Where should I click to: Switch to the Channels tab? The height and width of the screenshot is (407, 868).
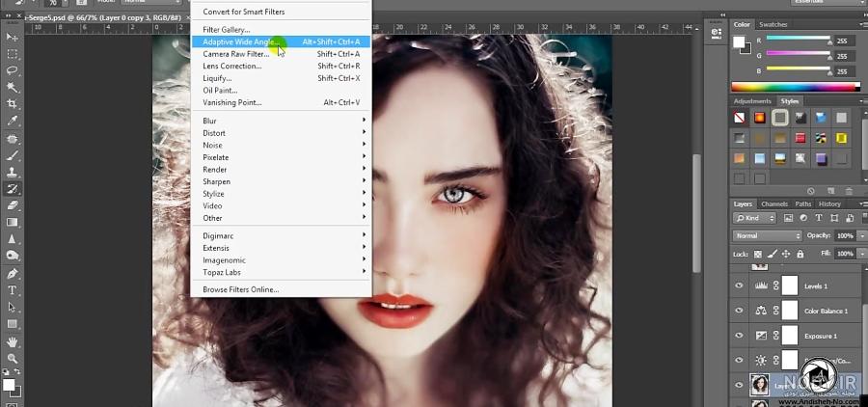click(x=774, y=203)
